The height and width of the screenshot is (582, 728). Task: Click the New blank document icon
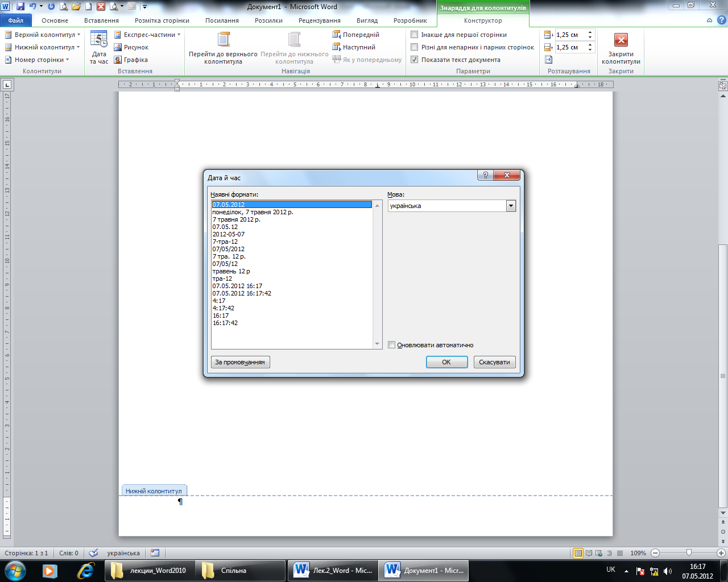point(88,7)
